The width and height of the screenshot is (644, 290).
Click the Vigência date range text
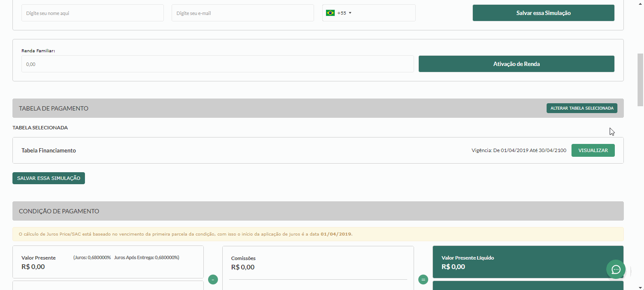(519, 150)
